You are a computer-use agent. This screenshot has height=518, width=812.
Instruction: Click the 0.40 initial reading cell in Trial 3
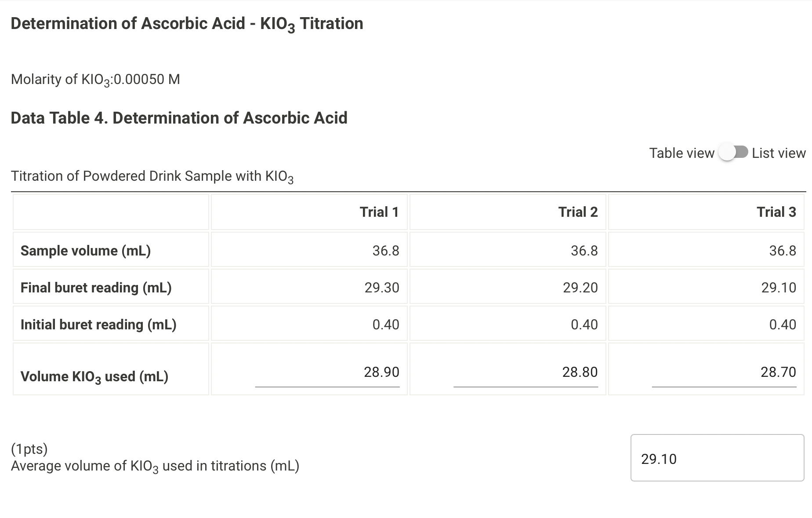click(x=783, y=324)
